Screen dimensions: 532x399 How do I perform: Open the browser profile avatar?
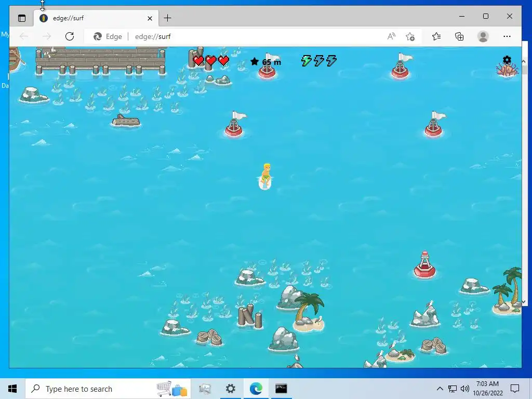click(x=483, y=36)
